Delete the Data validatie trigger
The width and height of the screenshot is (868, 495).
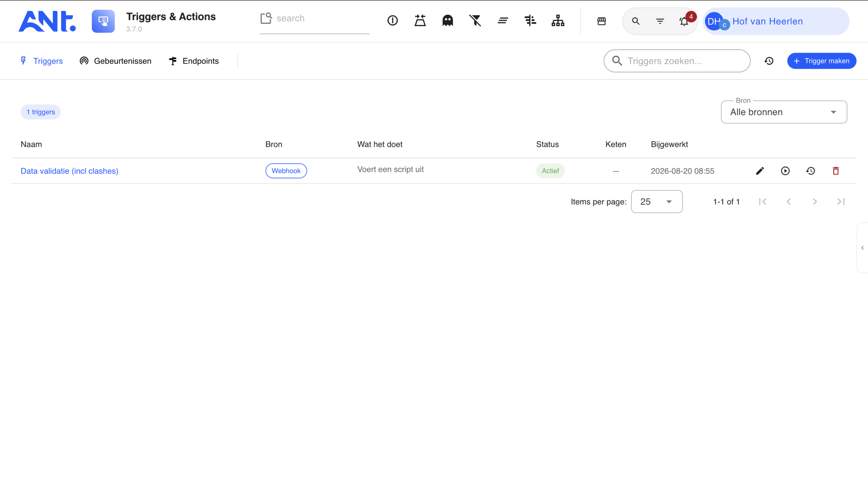(835, 171)
